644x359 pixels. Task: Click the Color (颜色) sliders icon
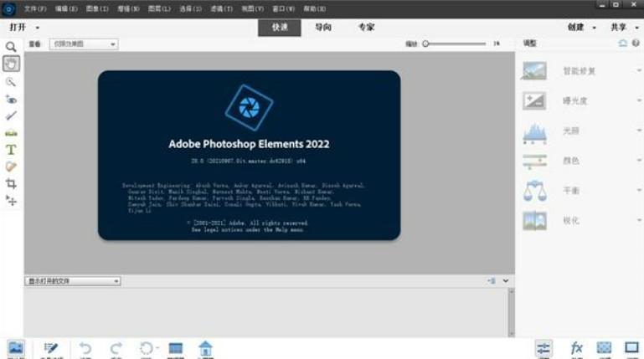pos(534,162)
